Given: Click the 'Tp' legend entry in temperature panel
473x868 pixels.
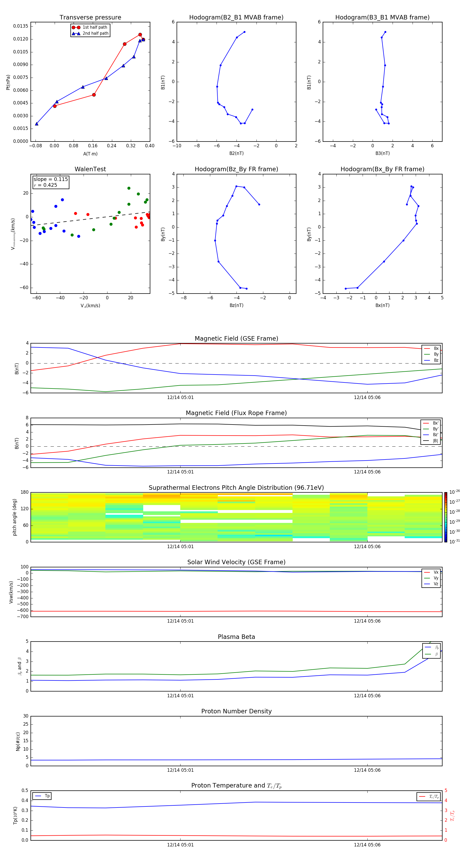Looking at the screenshot, I should 42,796.
